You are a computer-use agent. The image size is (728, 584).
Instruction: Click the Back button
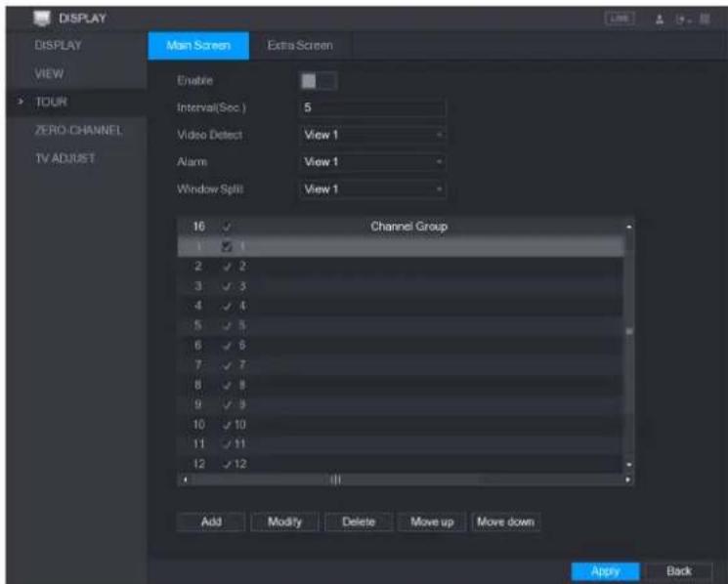tap(679, 571)
